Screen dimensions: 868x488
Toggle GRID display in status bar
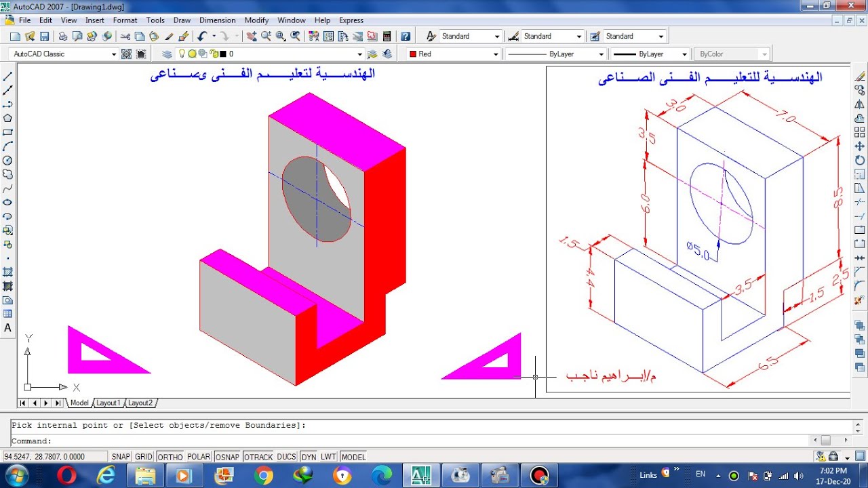tap(144, 457)
